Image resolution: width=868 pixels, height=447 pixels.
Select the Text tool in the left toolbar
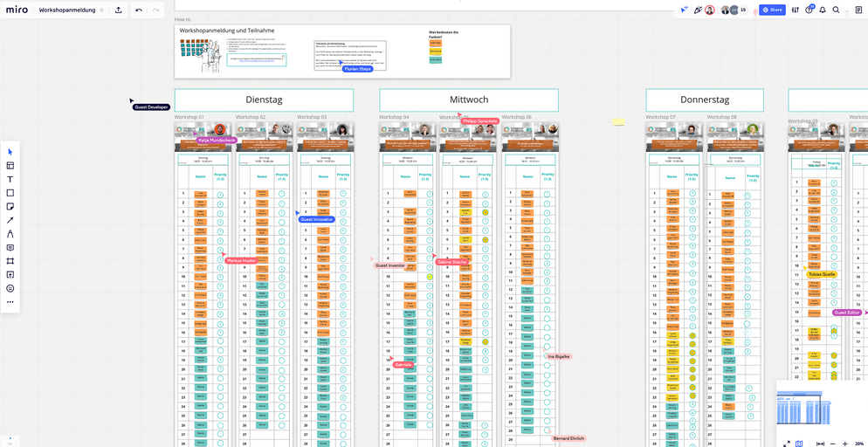tap(10, 179)
